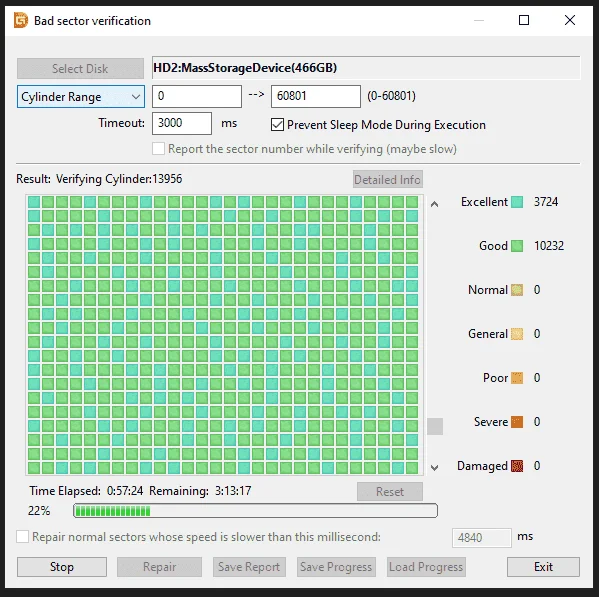Click the Severe color swatch
The image size is (599, 597).
tap(517, 422)
